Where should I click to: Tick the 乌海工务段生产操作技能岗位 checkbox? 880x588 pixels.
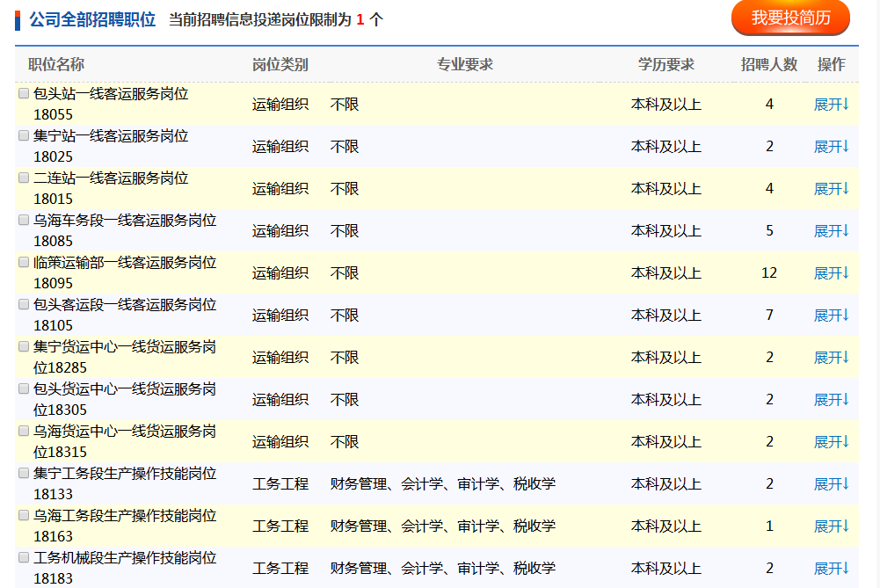point(24,515)
